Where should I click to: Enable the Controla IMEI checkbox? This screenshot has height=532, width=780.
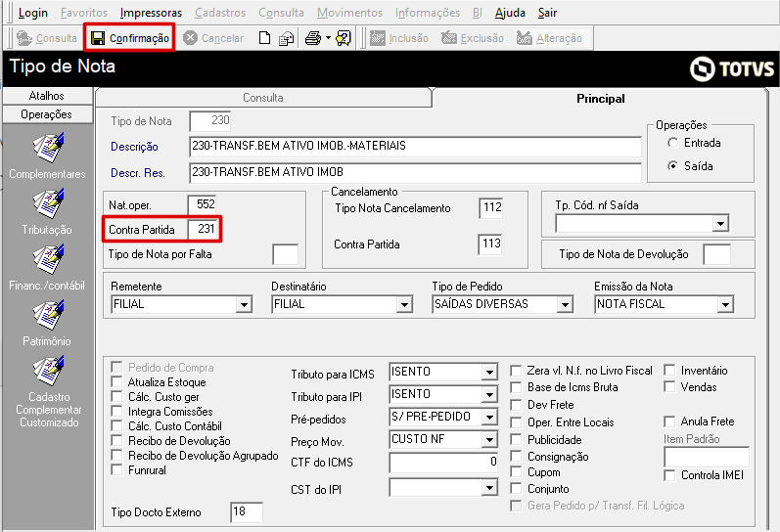pos(669,475)
